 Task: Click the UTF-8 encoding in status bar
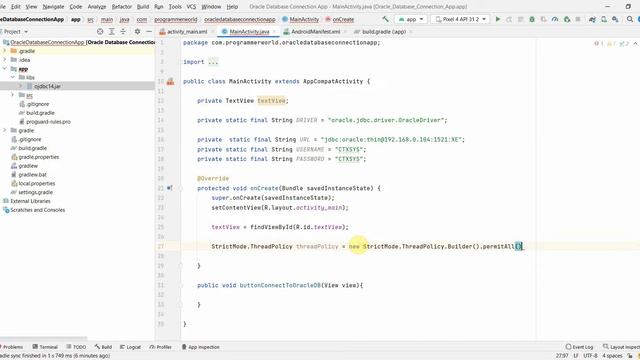tap(590, 356)
